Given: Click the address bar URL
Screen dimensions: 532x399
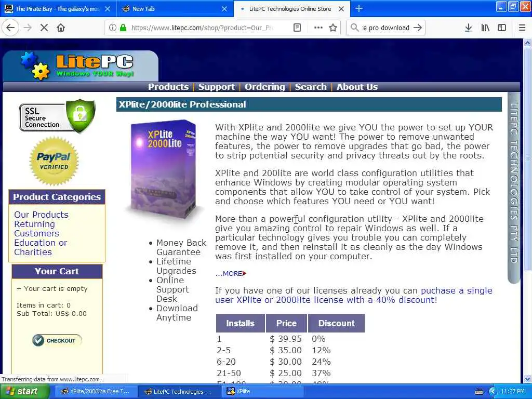Looking at the screenshot, I should [x=202, y=28].
